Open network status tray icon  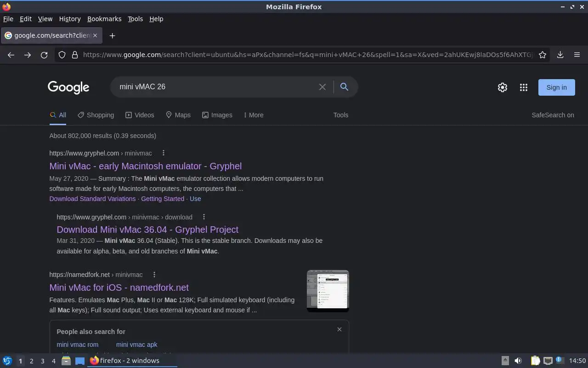click(x=548, y=361)
